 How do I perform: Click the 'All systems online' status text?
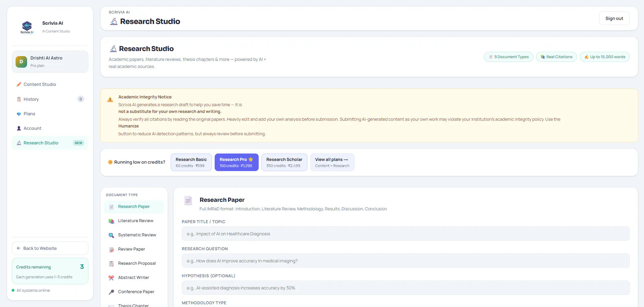tap(33, 290)
